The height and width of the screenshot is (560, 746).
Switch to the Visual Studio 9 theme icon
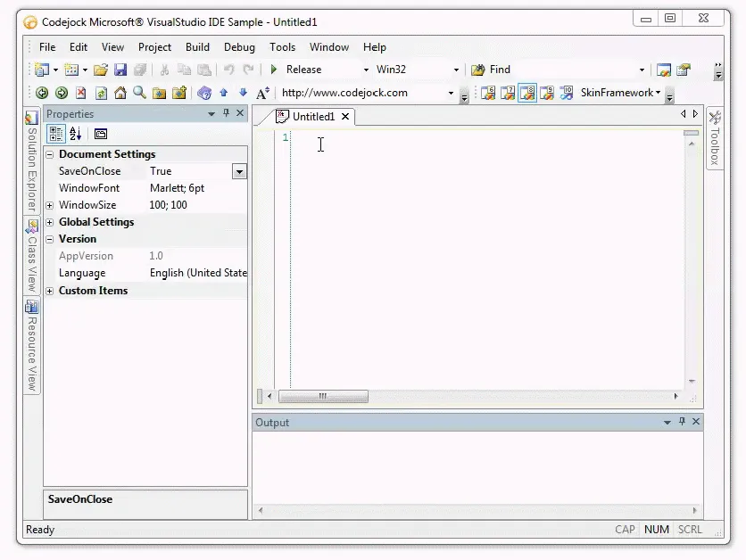(x=547, y=93)
